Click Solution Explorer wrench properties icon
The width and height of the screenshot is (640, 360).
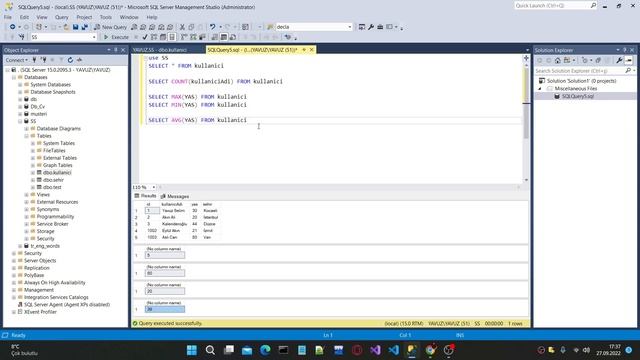click(x=619, y=60)
